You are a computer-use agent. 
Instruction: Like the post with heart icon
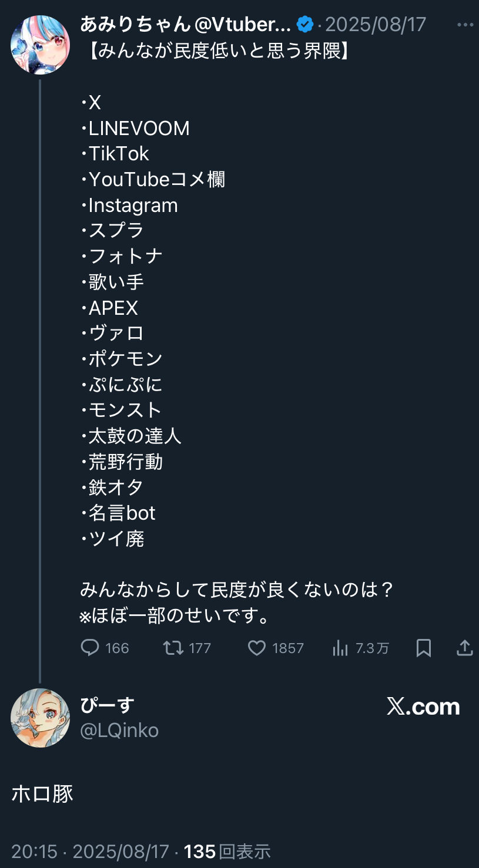(x=257, y=648)
